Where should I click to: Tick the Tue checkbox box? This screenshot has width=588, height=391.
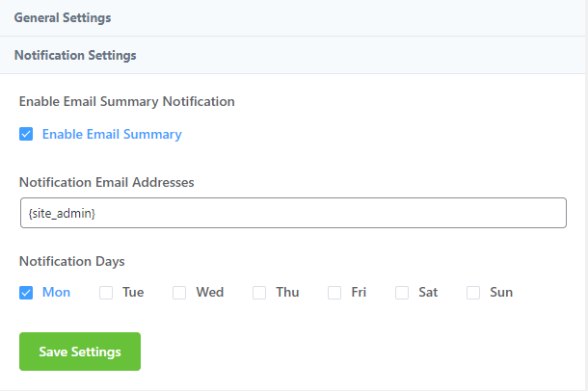[x=106, y=293]
